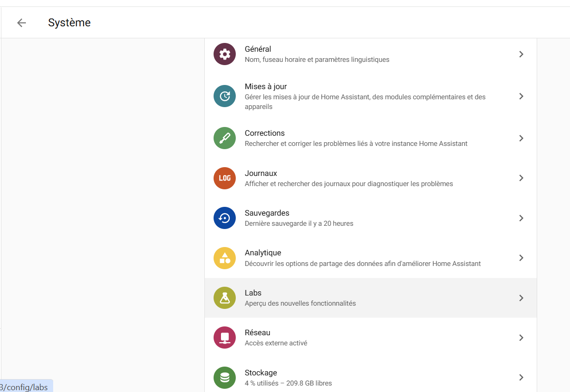
Task: Open the Corrections title link
Action: point(264,133)
